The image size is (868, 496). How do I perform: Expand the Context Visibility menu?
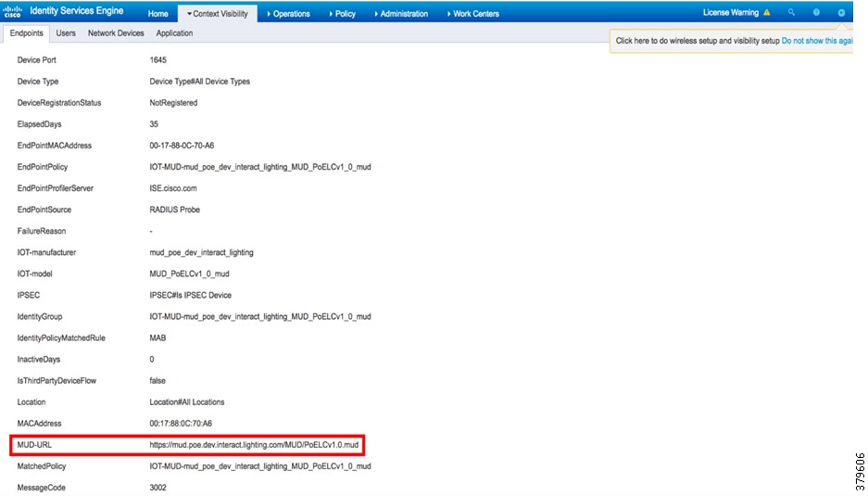tap(218, 13)
